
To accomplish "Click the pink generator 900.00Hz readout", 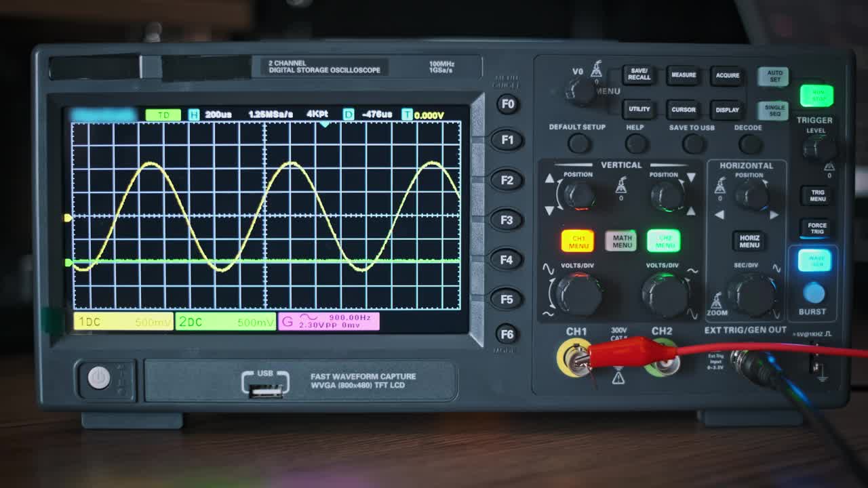I will [x=329, y=321].
